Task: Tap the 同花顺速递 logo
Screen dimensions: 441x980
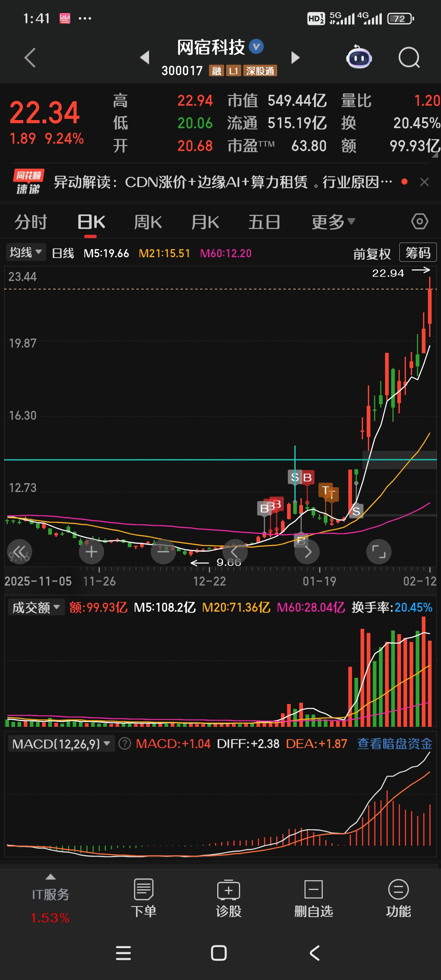Action: (28, 182)
